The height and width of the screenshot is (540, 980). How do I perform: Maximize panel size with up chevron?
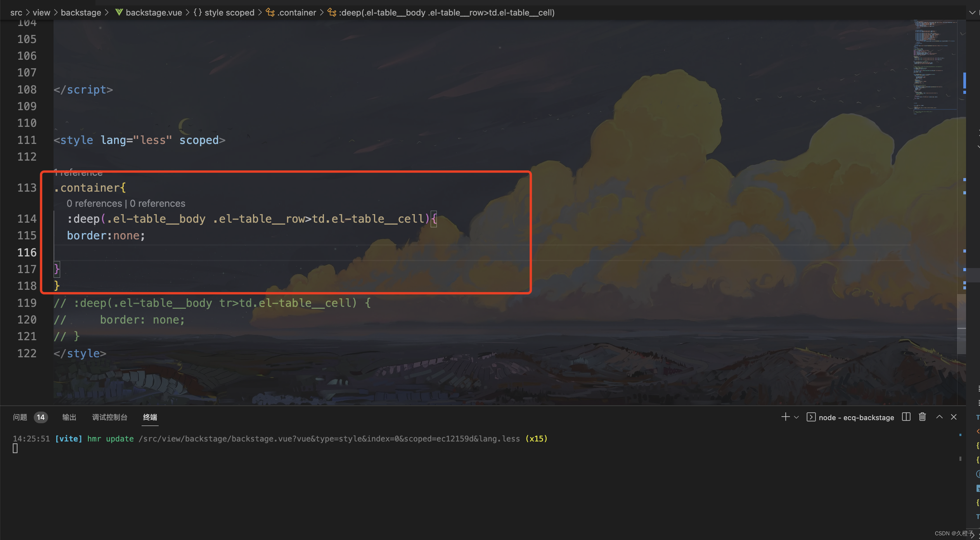[x=939, y=417]
